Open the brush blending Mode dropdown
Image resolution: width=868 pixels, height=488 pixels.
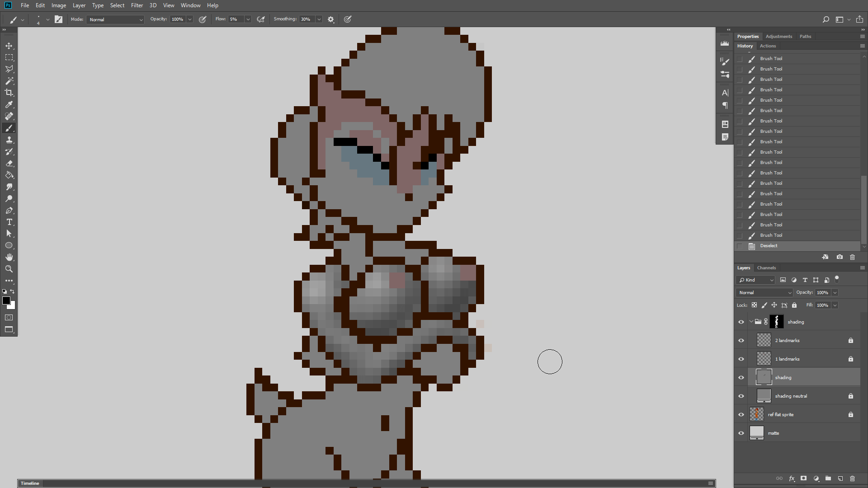pos(116,19)
